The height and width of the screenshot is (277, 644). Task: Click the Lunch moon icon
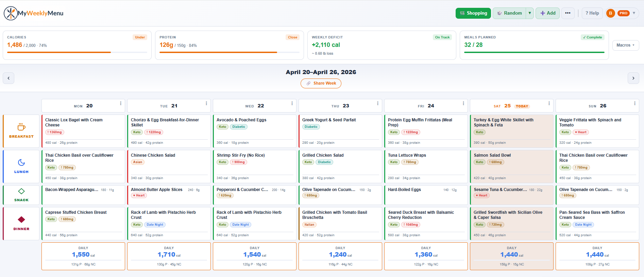[x=21, y=162]
